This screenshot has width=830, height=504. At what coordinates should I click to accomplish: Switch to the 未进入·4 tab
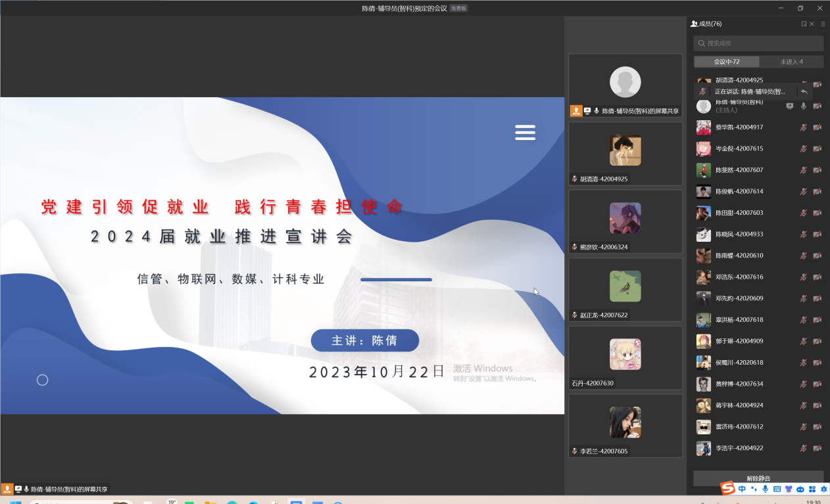point(791,62)
